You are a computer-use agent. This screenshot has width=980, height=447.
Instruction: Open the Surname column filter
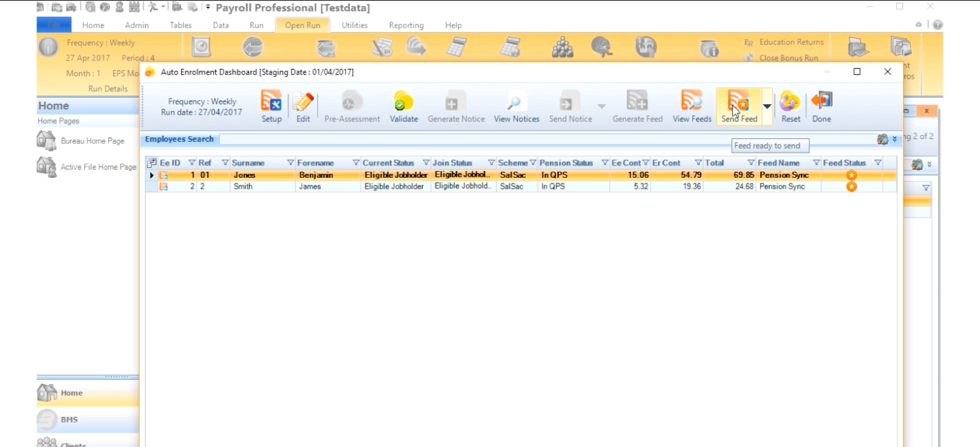[291, 163]
